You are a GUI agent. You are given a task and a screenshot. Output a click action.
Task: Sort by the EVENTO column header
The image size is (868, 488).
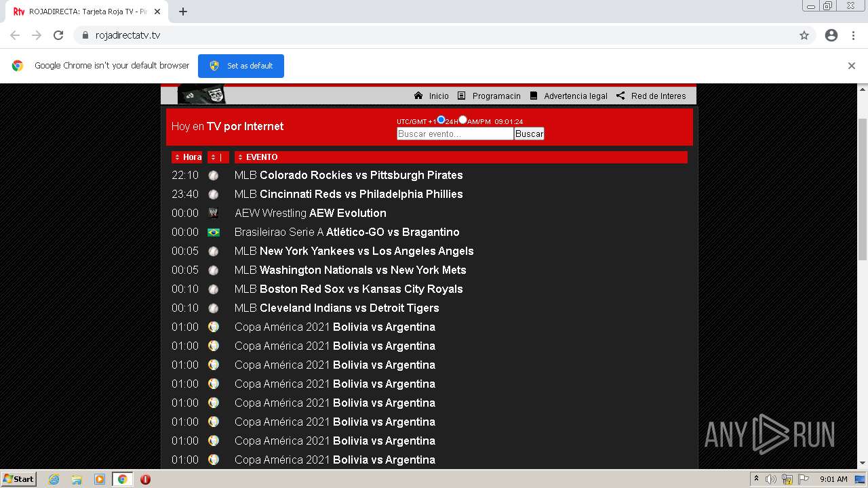tap(461, 157)
